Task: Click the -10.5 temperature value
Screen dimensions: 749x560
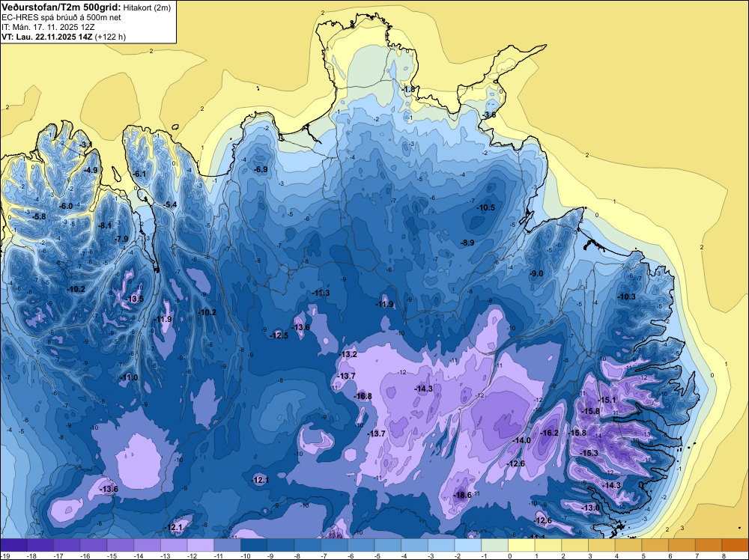Action: (486, 207)
